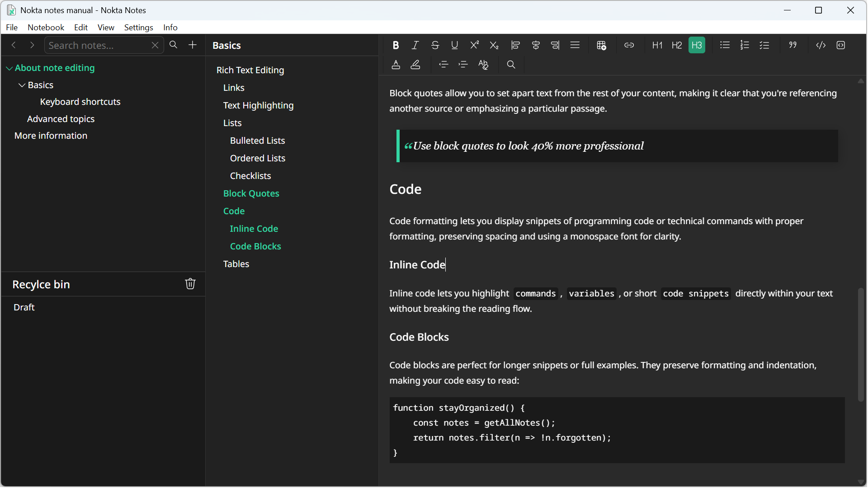
Task: Clear formatting using the eraser icon
Action: click(483, 65)
